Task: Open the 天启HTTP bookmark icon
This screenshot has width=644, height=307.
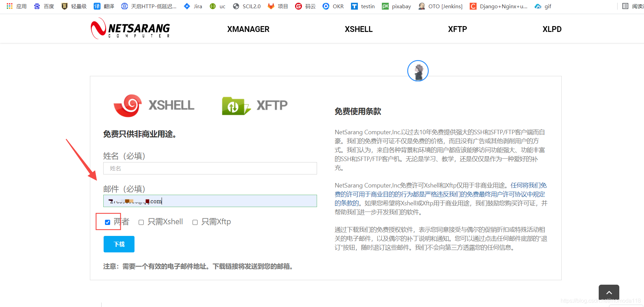Action: pyautogui.click(x=125, y=6)
